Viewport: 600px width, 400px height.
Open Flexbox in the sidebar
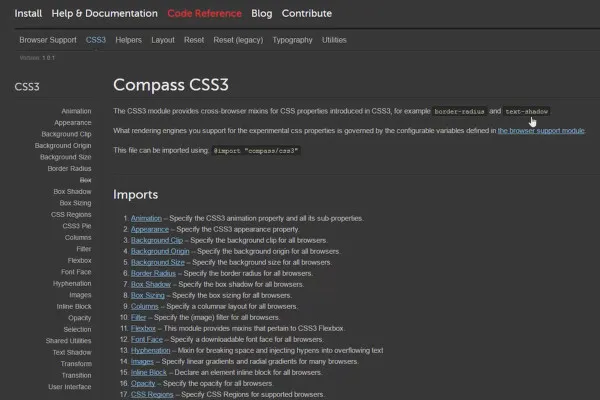79,260
